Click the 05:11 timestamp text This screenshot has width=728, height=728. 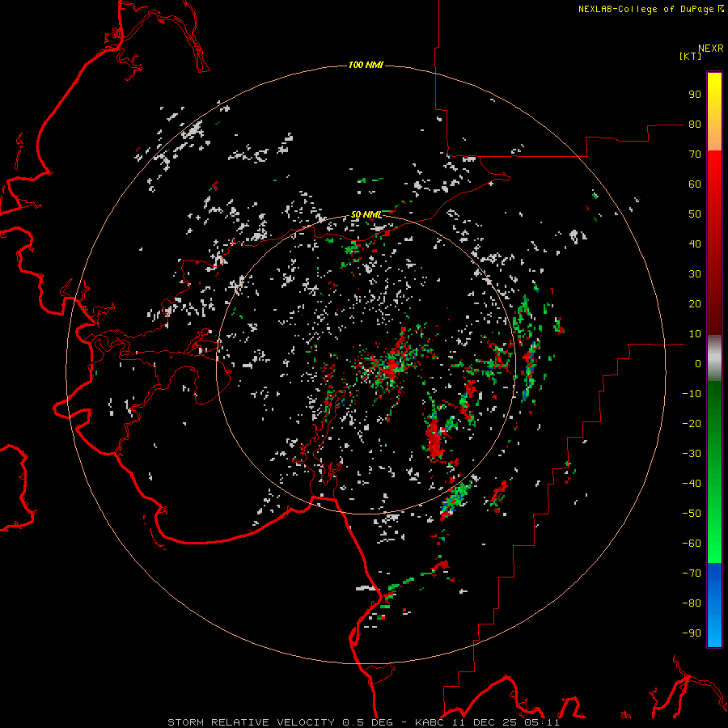[x=542, y=722]
